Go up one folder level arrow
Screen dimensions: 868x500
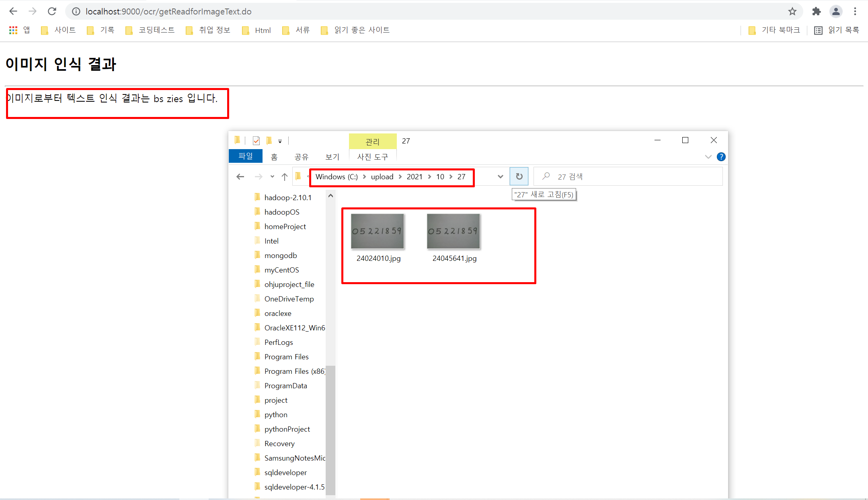click(285, 176)
